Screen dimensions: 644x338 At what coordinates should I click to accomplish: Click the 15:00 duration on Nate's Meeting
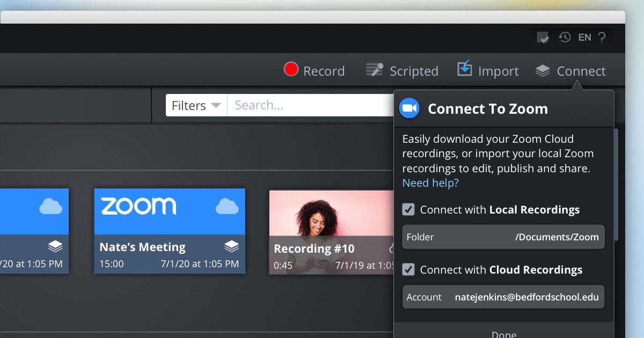point(112,264)
